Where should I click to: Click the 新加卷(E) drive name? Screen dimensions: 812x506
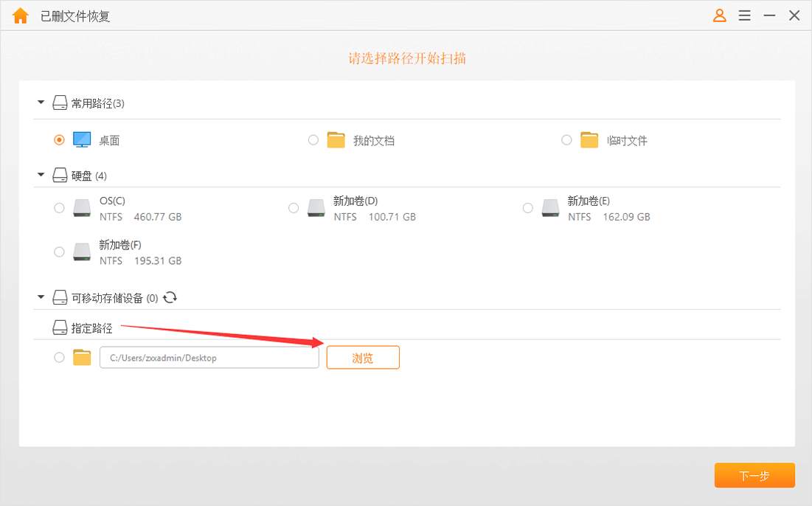[x=589, y=201]
